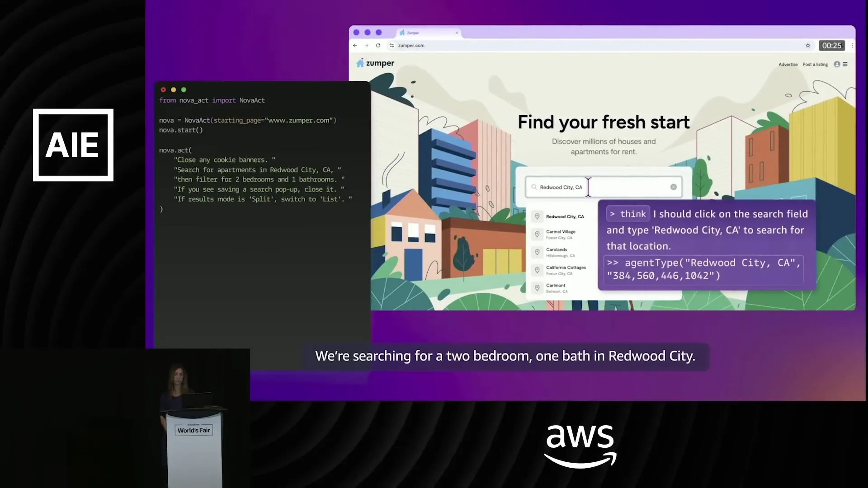868x488 pixels.
Task: Click the Advertise link
Action: pyautogui.click(x=788, y=65)
